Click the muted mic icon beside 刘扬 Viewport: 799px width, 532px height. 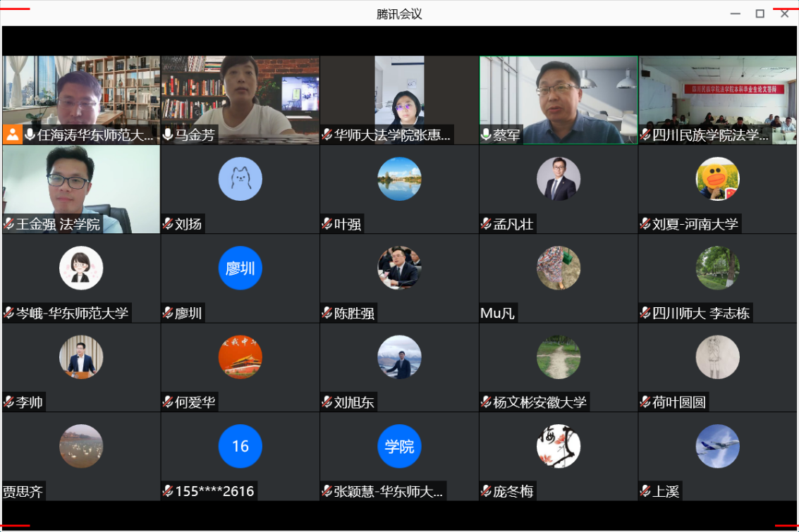point(168,224)
